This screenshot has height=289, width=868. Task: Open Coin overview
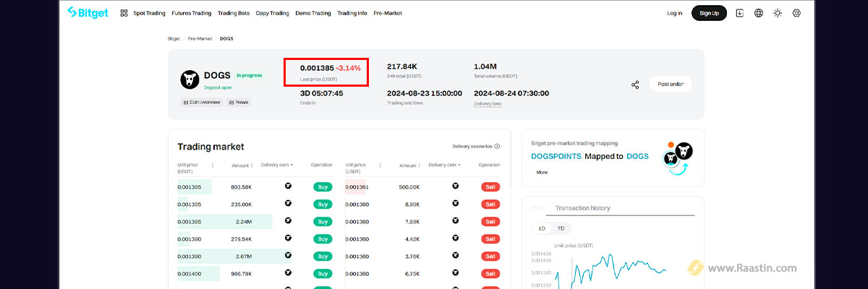click(201, 103)
